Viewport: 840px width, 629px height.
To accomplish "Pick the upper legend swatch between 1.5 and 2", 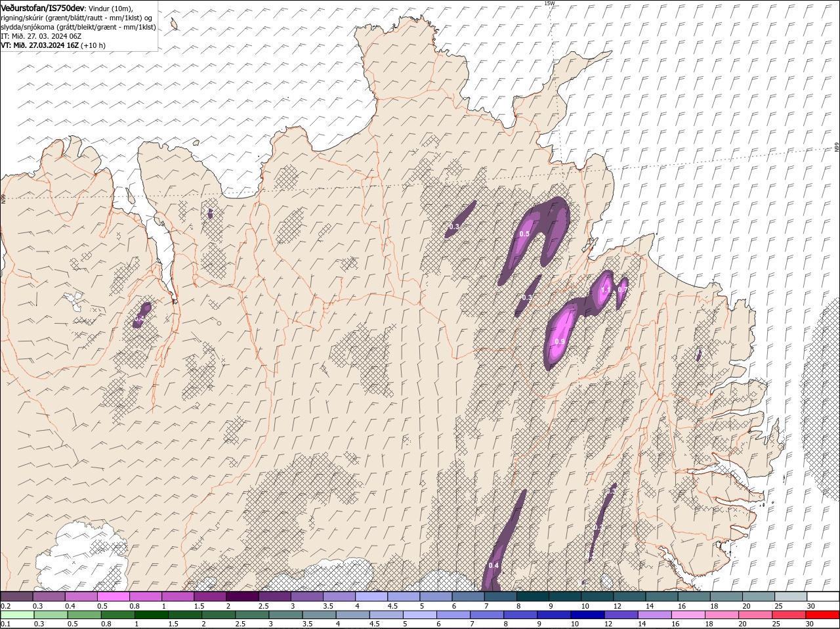I will click(x=210, y=596).
